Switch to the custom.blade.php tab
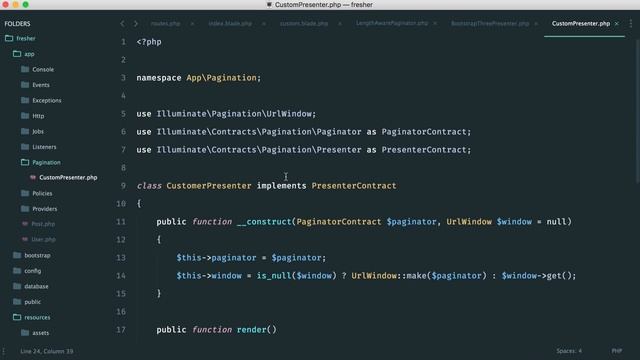 point(304,24)
